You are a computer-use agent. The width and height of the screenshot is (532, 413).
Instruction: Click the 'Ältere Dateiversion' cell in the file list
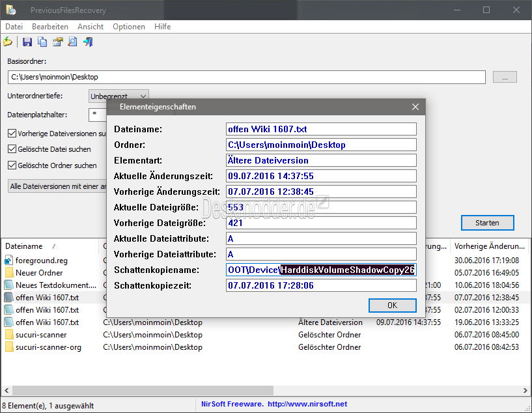(330, 322)
